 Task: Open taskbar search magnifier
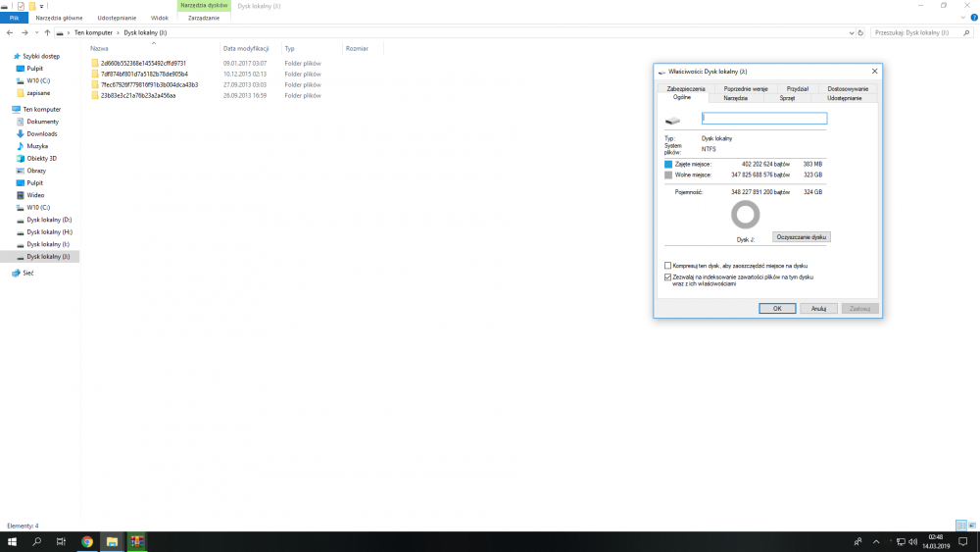[x=37, y=541]
